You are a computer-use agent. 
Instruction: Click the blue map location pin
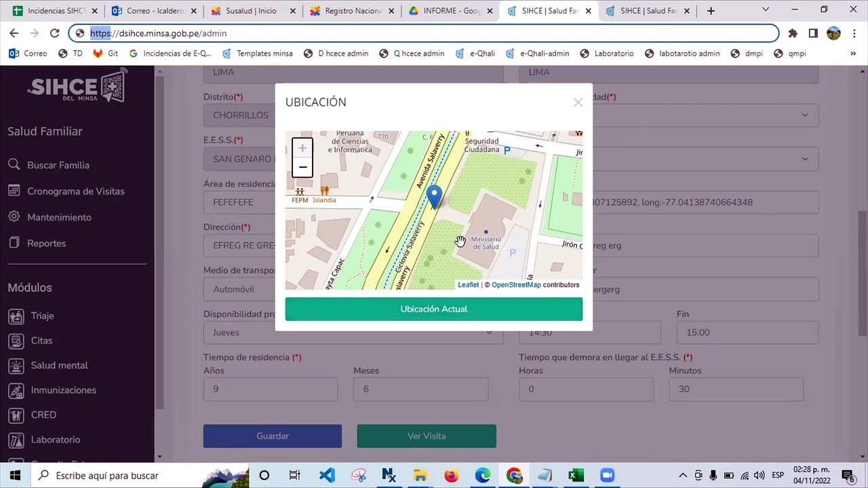(x=434, y=198)
